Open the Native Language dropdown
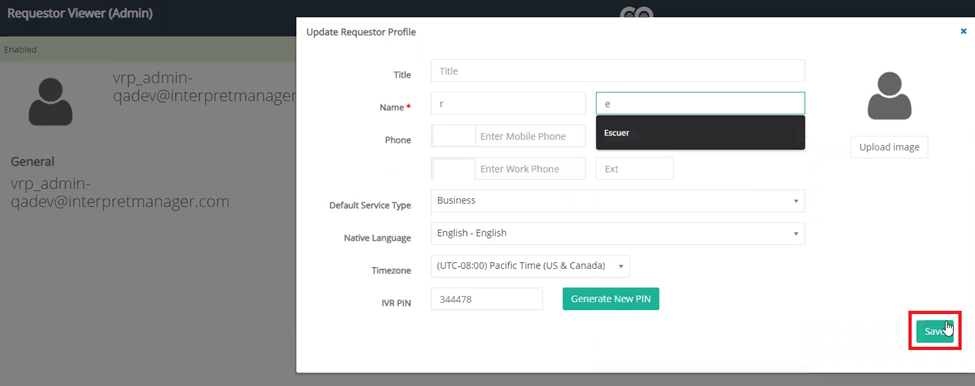This screenshot has width=975, height=386. point(617,233)
